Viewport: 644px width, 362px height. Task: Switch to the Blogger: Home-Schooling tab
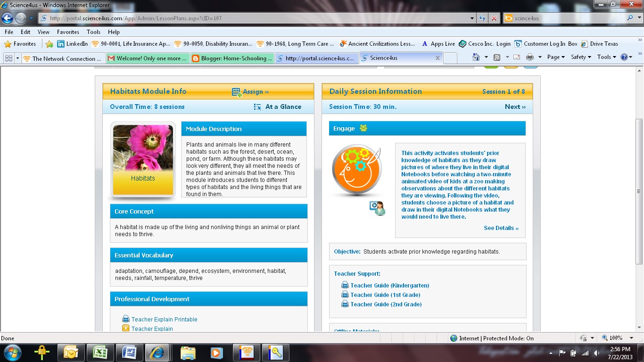pyautogui.click(x=231, y=58)
